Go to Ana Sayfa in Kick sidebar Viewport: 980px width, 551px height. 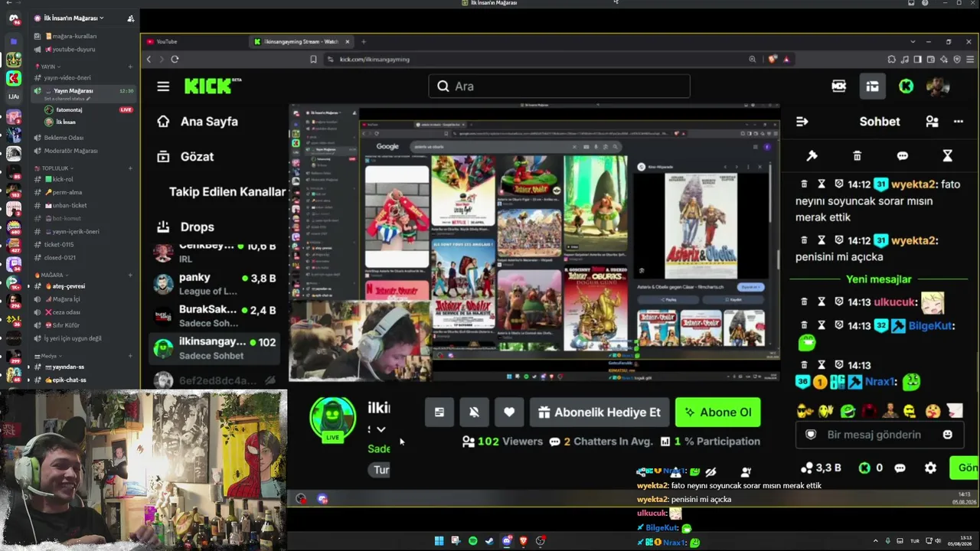click(198, 122)
